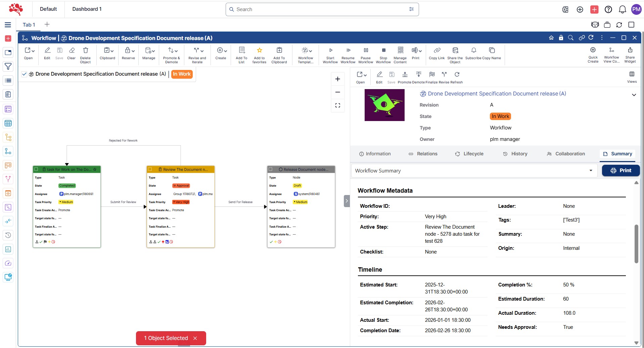Click the summary panel vertical scrollbar
The width and height of the screenshot is (644, 348).
[x=636, y=244]
